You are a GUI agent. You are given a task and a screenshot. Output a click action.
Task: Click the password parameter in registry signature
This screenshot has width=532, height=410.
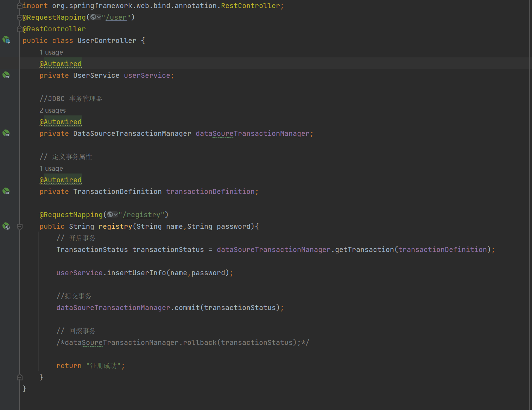234,226
